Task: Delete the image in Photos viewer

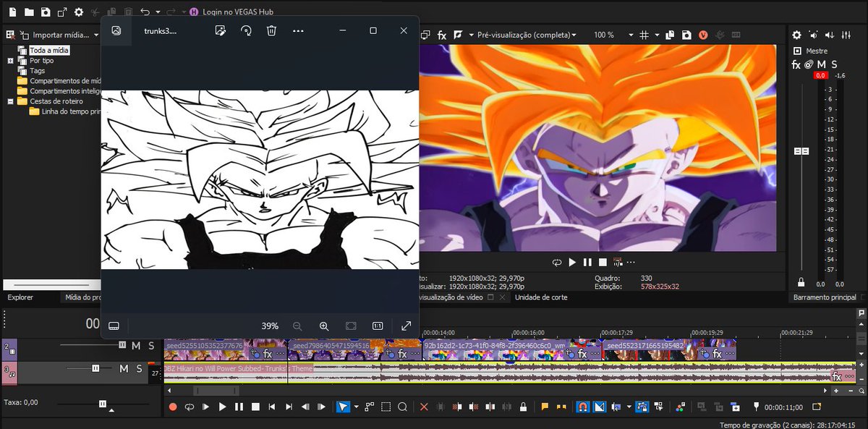Action: (x=271, y=30)
